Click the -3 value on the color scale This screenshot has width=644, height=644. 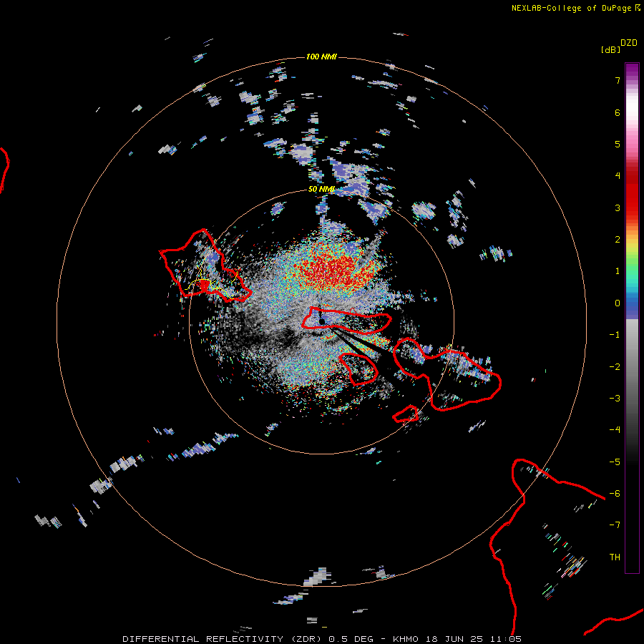point(615,399)
